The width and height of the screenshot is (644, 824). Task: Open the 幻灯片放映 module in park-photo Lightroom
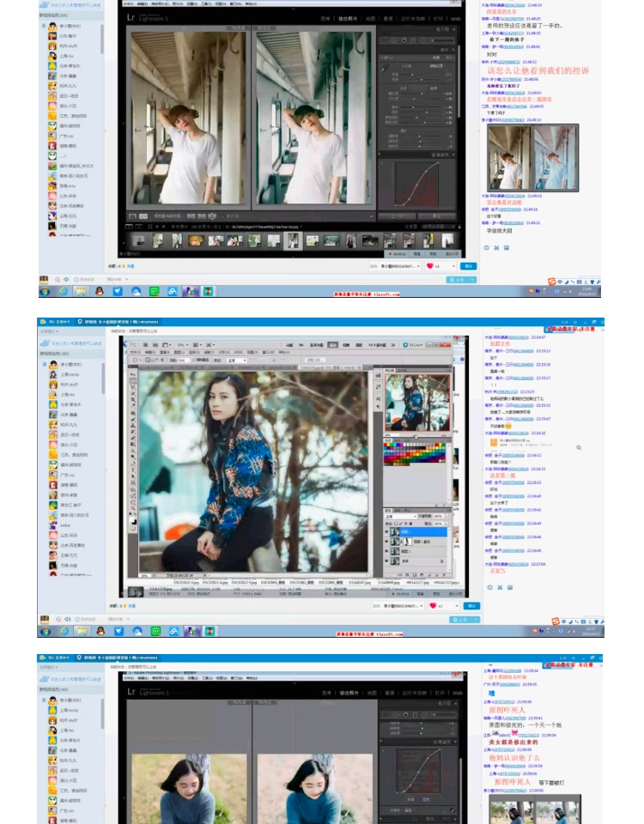click(414, 694)
